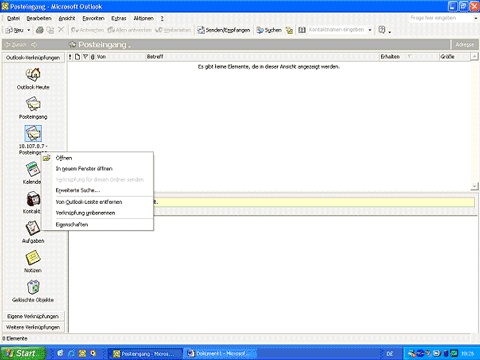The image size is (480, 360).
Task: Open the Notizen shortcut icon
Action: (33, 258)
